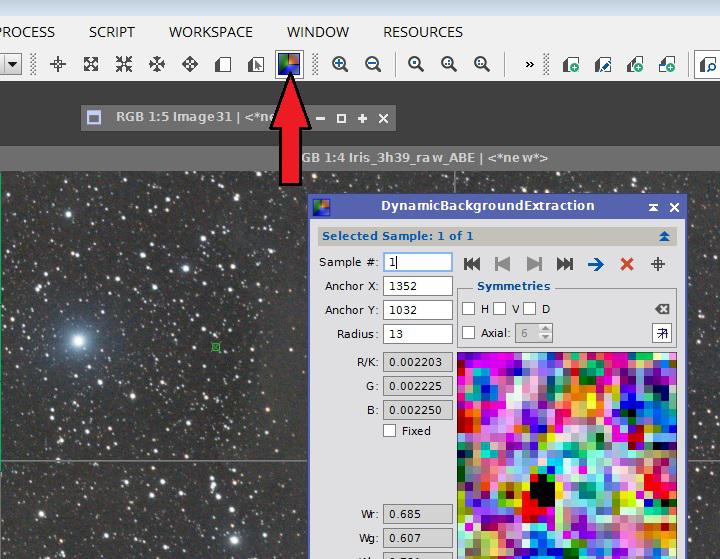Click the Radius input field
720x559 pixels.
418,334
